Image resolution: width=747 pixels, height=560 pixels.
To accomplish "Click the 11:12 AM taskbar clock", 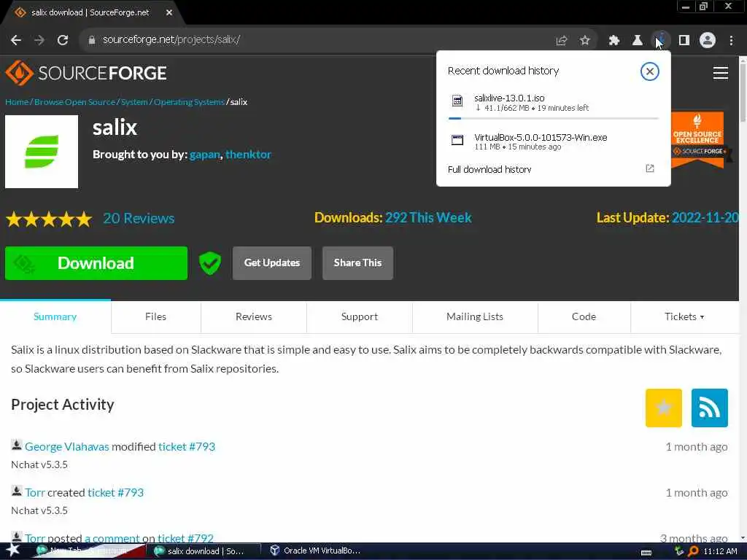I will pyautogui.click(x=720, y=551).
